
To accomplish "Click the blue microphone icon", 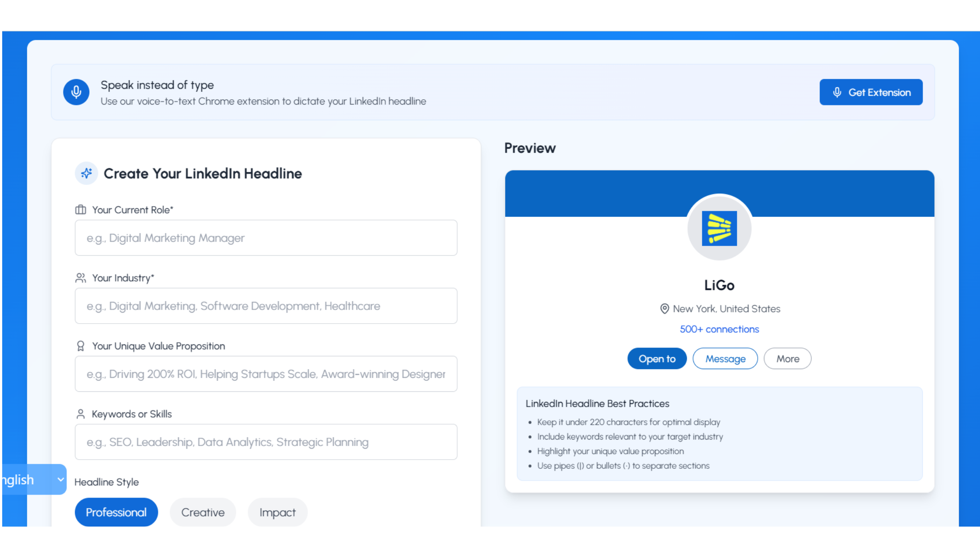I will [x=76, y=92].
